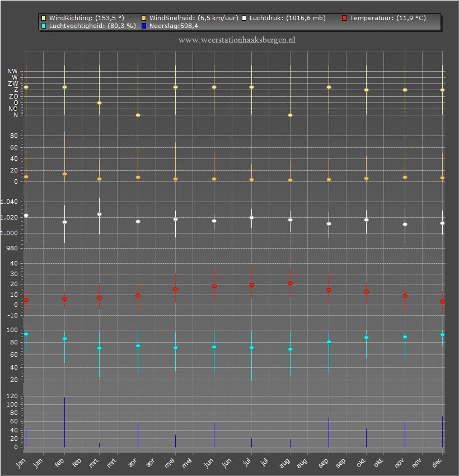Click the February wind speed marker
The height and width of the screenshot is (476, 459).
[x=64, y=174]
